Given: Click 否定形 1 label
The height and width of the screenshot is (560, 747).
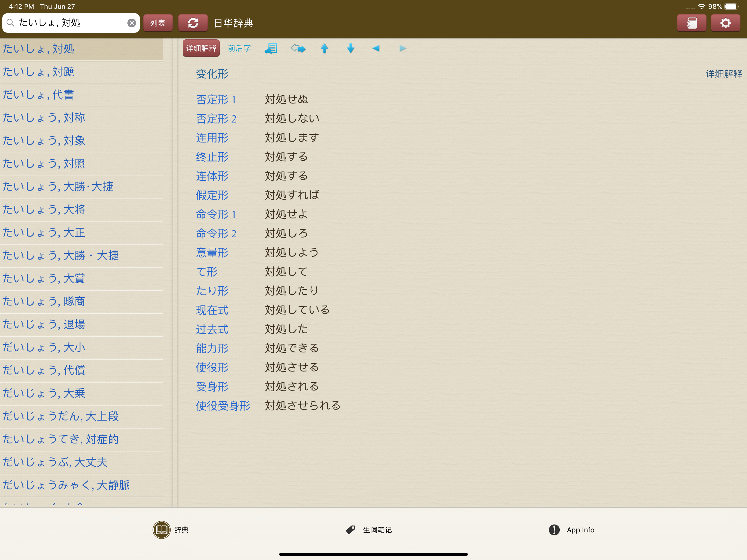Looking at the screenshot, I should coord(216,100).
